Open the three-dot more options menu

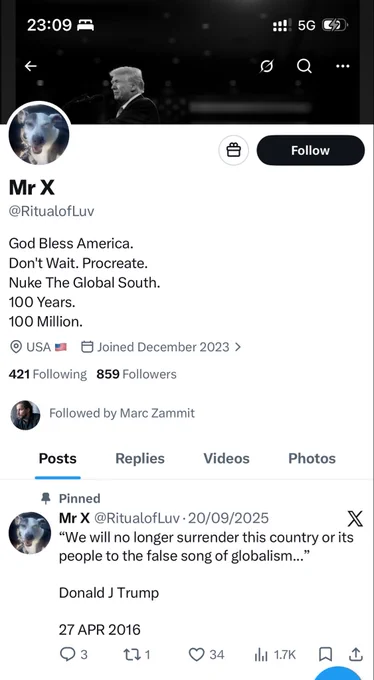pyautogui.click(x=343, y=66)
